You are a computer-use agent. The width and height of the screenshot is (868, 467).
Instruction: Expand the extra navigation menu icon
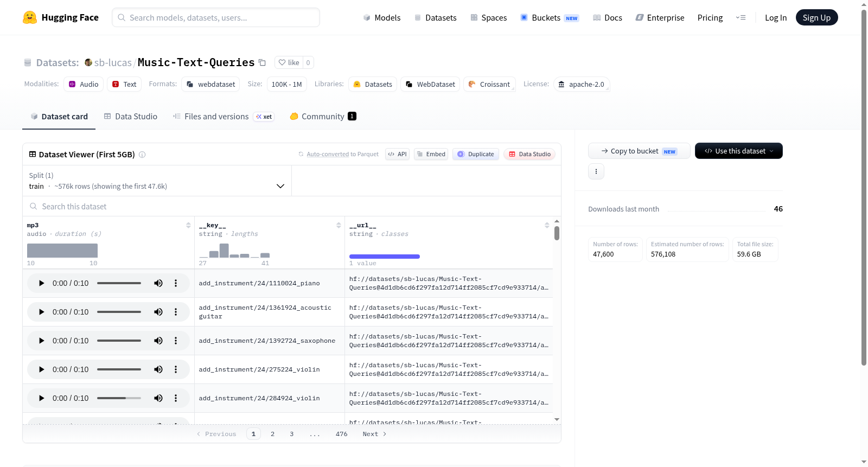pos(741,17)
